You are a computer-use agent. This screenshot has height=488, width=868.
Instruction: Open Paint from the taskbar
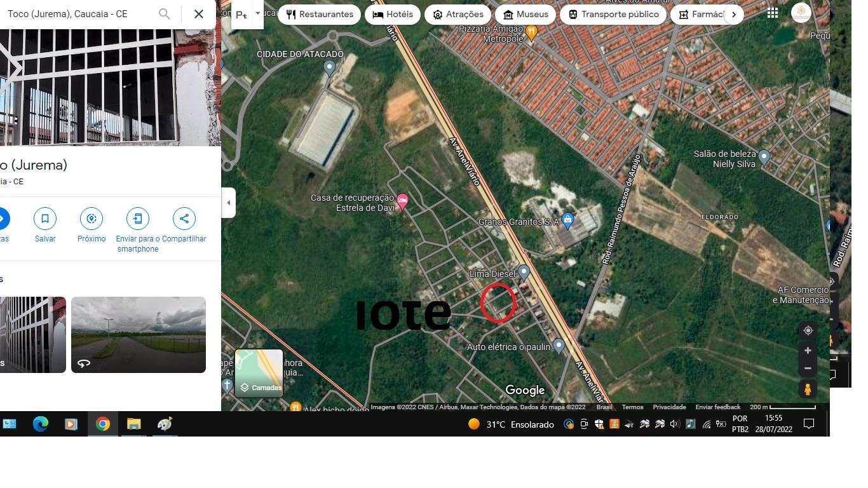[x=165, y=424]
